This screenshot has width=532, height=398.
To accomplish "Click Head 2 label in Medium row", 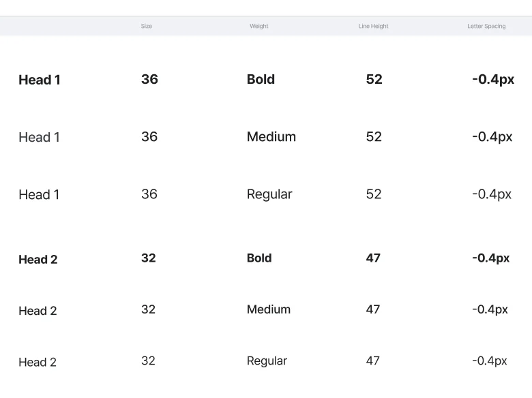I will 38,311.
